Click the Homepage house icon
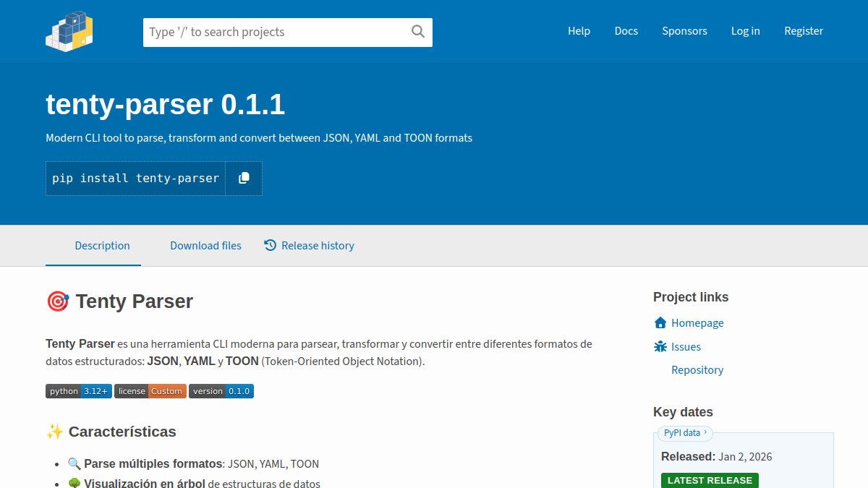 pos(660,322)
